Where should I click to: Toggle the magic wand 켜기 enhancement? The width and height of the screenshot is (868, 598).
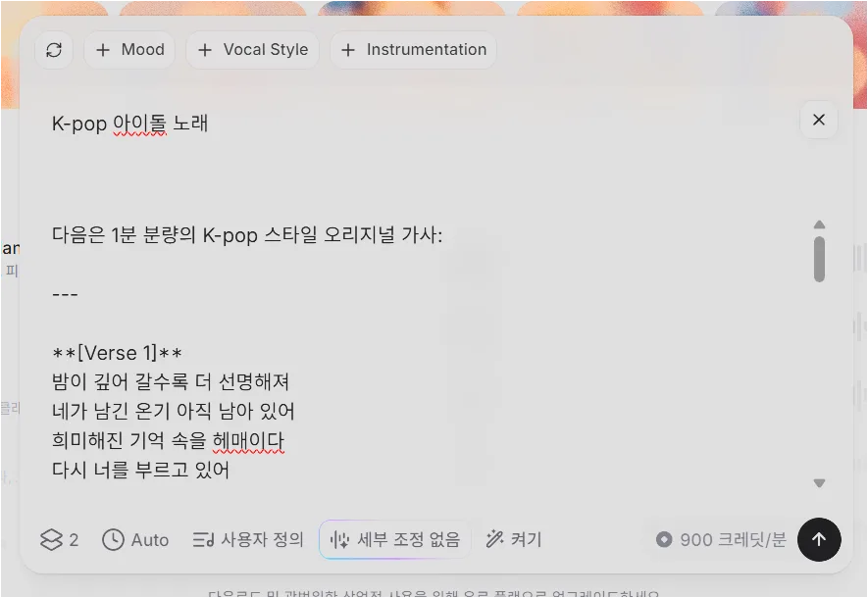tap(513, 539)
